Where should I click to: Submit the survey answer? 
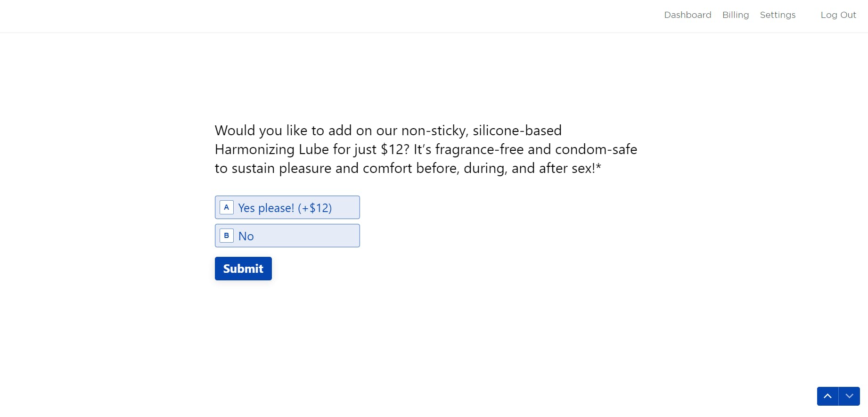coord(243,269)
